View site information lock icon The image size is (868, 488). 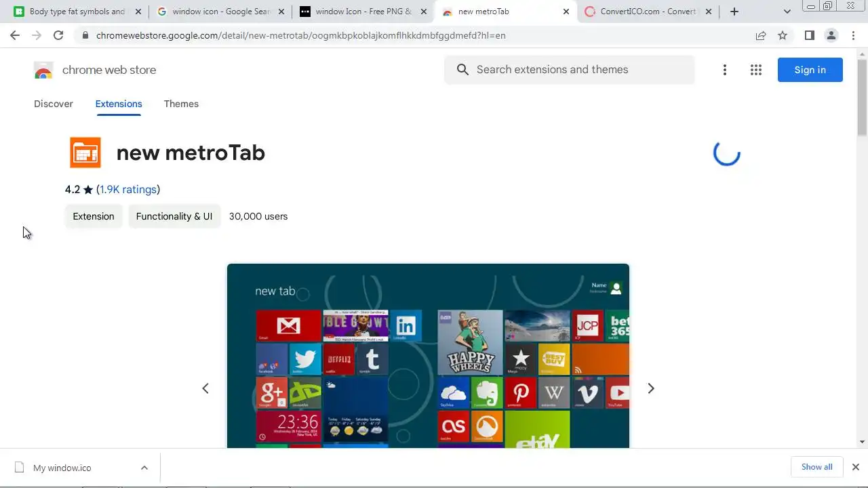[x=85, y=35]
